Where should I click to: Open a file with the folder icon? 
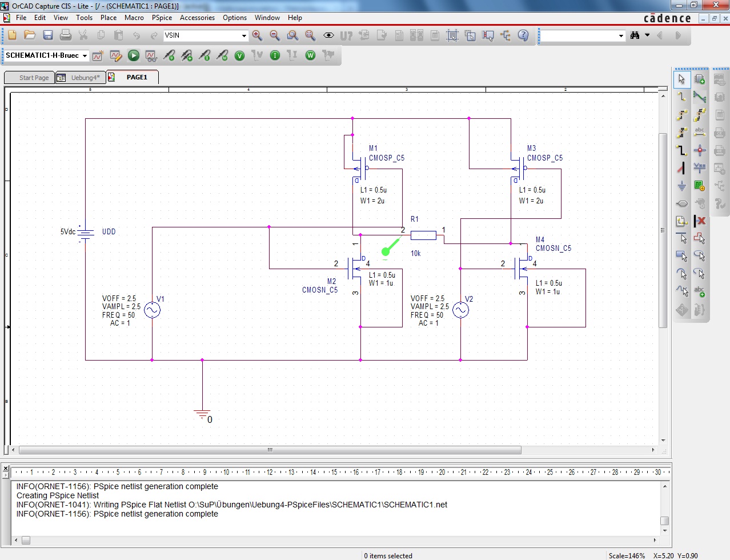click(30, 35)
